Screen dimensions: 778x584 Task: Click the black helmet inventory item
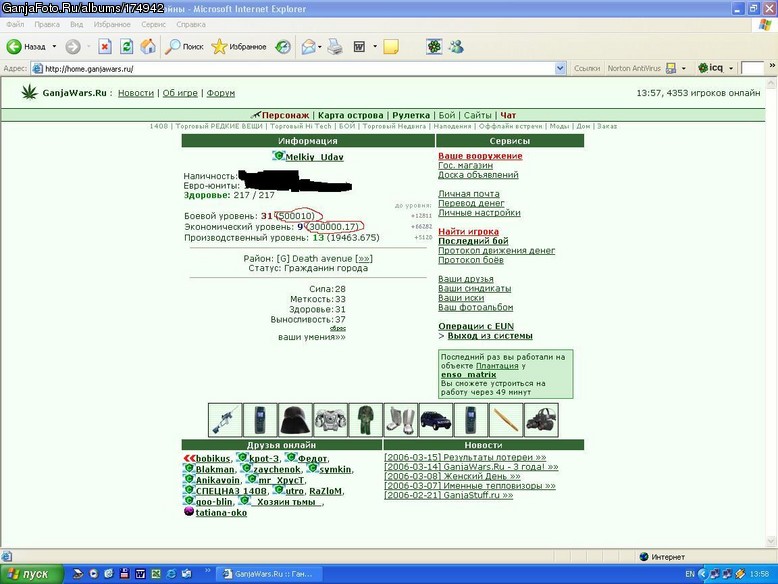click(x=295, y=420)
